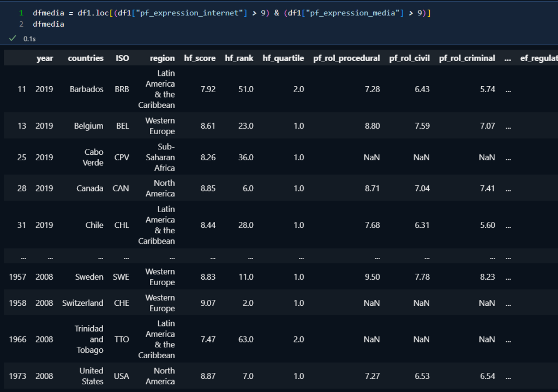Click the pf_rol_procedural column header
Viewport: 558px width, 392px height.
coord(346,58)
